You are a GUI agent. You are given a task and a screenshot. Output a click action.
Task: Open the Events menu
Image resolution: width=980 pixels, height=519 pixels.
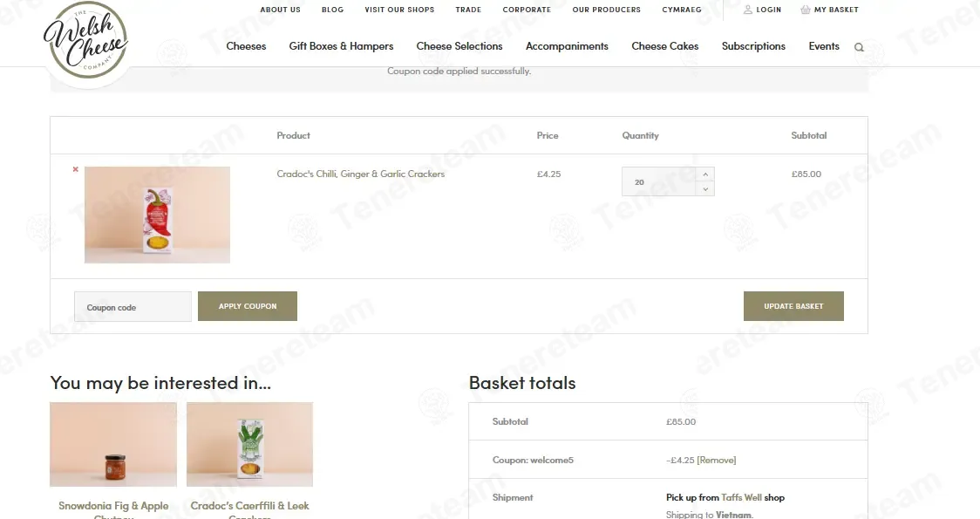824,46
